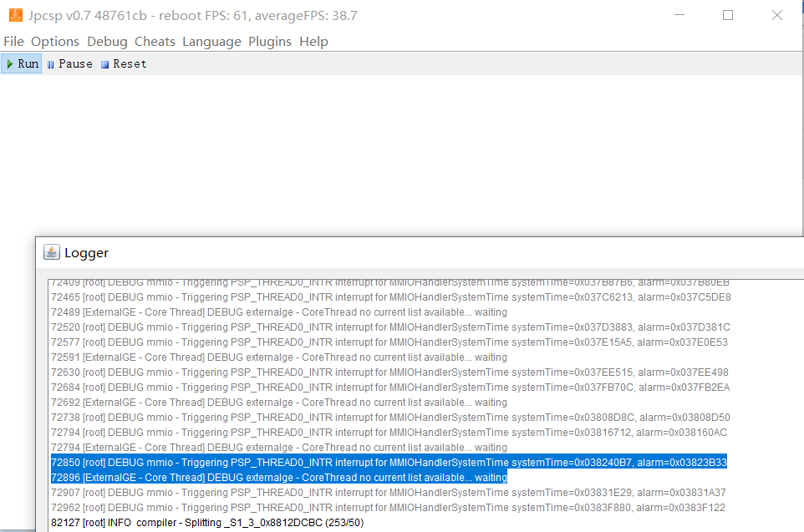Select log line 72591 ExternalGE waiting
This screenshot has width=804, height=532.
(279, 357)
